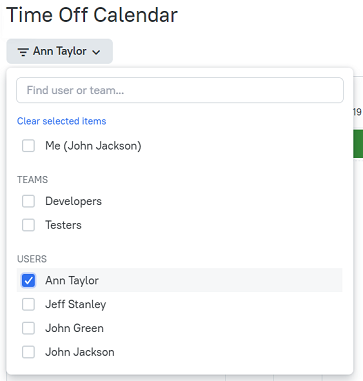363x381 pixels.
Task: Pick the John Green name in the list
Action: tap(74, 328)
